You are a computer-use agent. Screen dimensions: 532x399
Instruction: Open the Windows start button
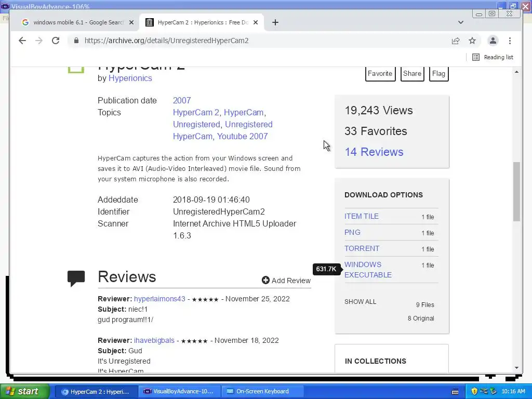click(24, 392)
